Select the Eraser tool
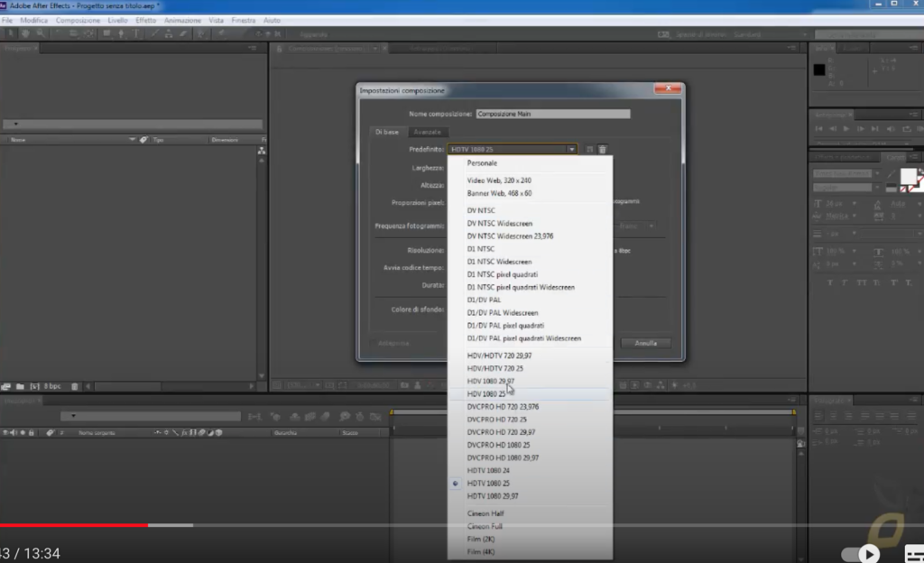This screenshot has width=924, height=563. (183, 33)
